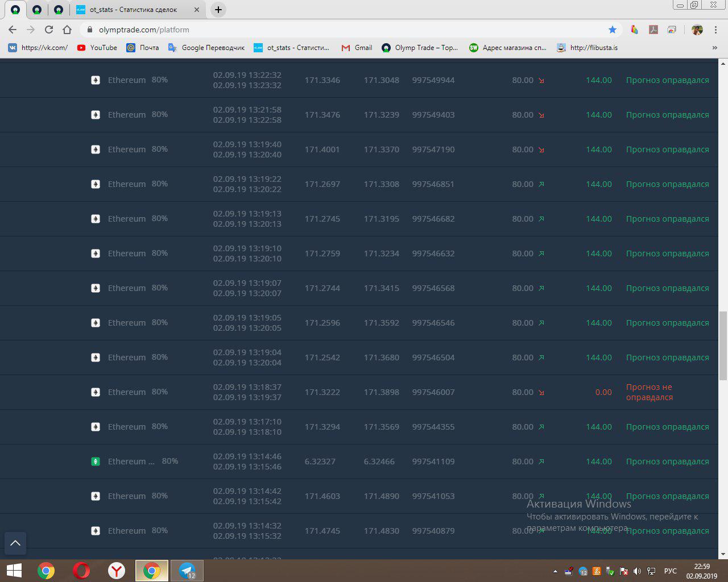The height and width of the screenshot is (582, 728).
Task: Expand hidden bookmarks overflow chevron
Action: [x=715, y=48]
